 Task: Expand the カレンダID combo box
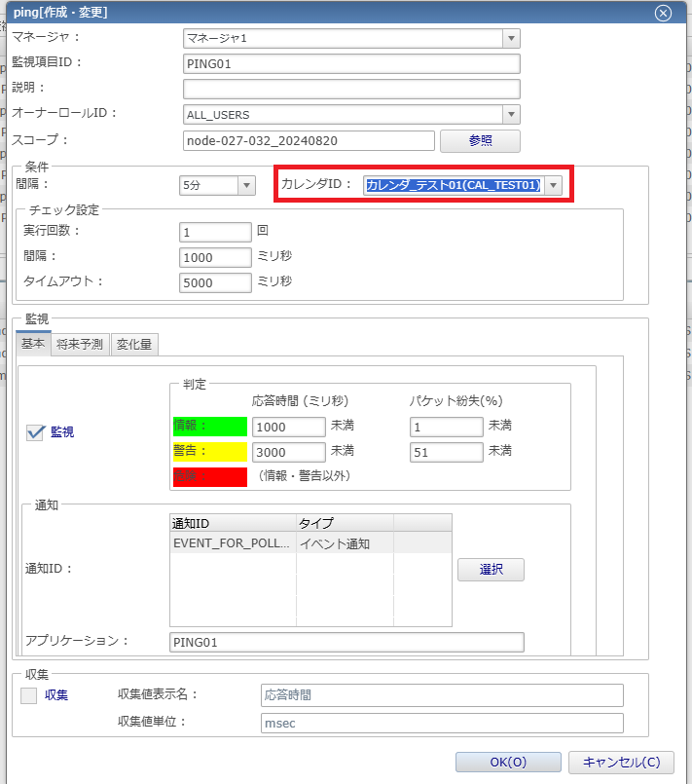[554, 185]
